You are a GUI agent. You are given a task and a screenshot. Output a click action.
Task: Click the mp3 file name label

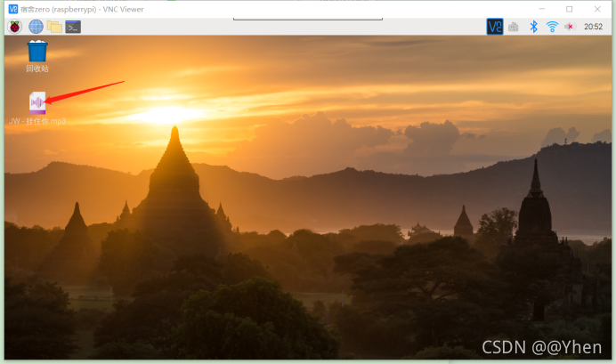(x=37, y=121)
